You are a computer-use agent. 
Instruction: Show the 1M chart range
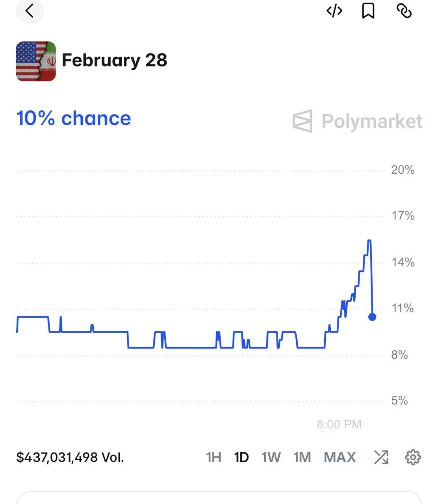click(x=302, y=458)
